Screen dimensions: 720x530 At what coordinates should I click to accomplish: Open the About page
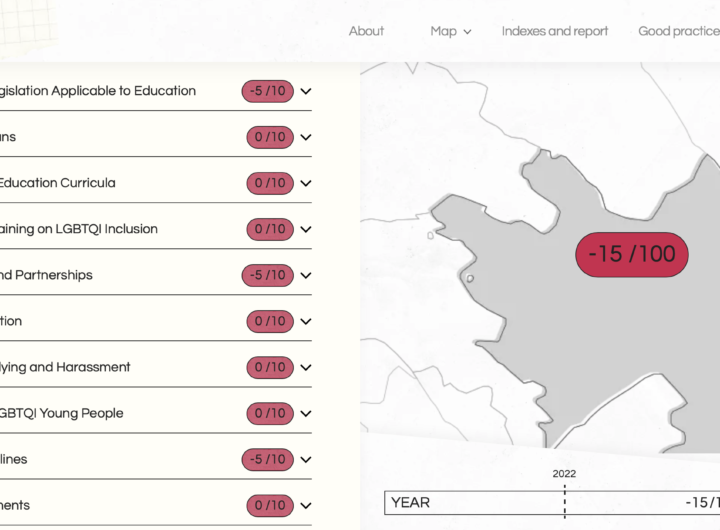coord(366,31)
